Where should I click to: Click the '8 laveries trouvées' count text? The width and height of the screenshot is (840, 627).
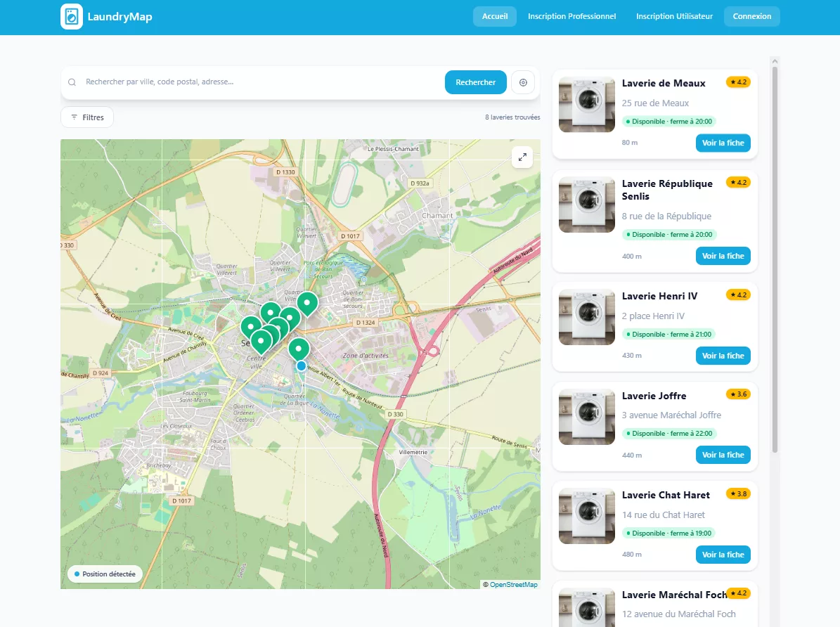point(512,117)
